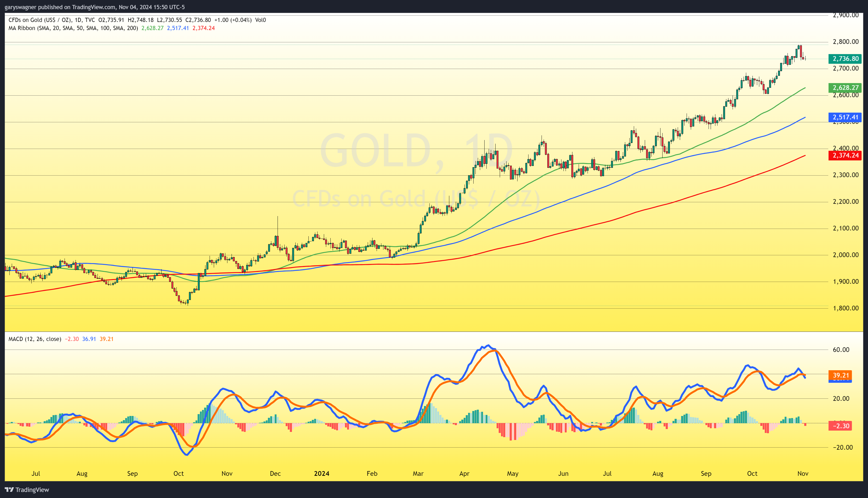Select the MA Ribbon indicator legend
The width and height of the screenshot is (868, 498).
point(73,28)
